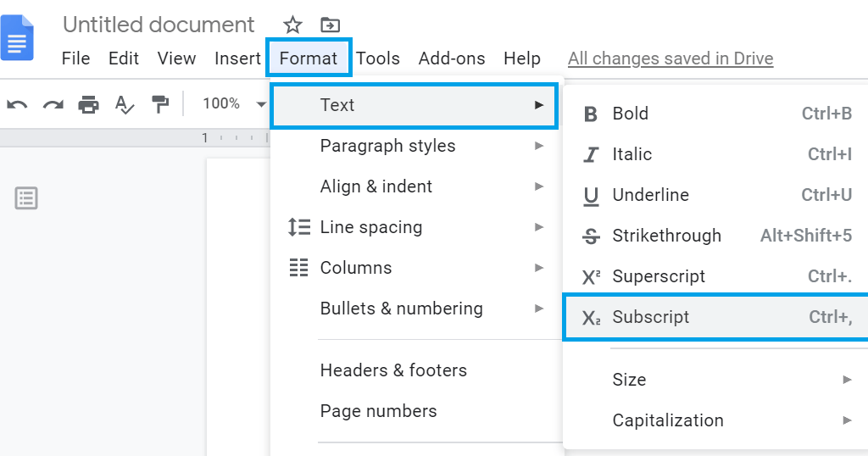Open the 100% zoom dropdown
This screenshot has width=868, height=456.
click(x=235, y=103)
